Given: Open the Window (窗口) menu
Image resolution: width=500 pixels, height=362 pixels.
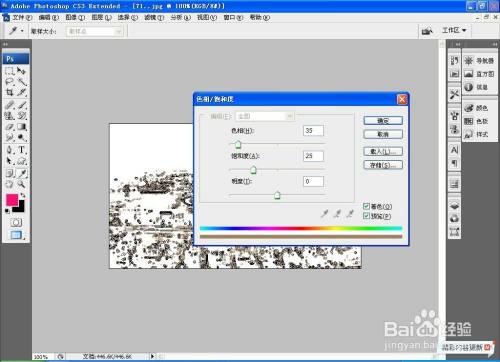Looking at the screenshot, I should [233, 17].
